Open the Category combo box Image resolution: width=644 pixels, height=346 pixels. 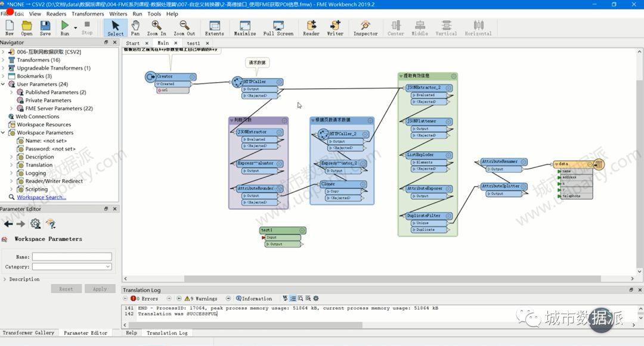tap(72, 266)
